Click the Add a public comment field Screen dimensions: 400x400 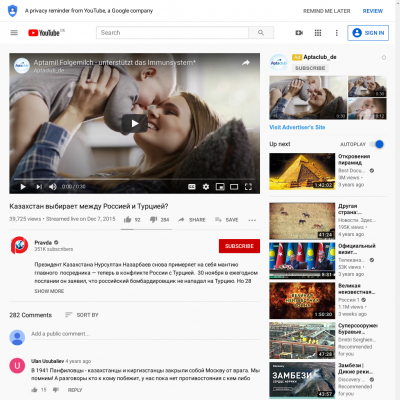coord(145,334)
